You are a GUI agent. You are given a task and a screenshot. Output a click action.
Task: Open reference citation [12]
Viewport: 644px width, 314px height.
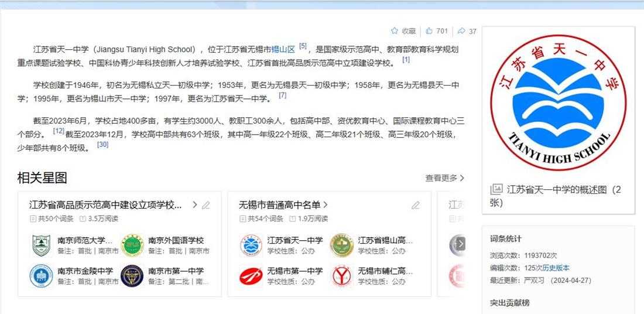pos(59,131)
